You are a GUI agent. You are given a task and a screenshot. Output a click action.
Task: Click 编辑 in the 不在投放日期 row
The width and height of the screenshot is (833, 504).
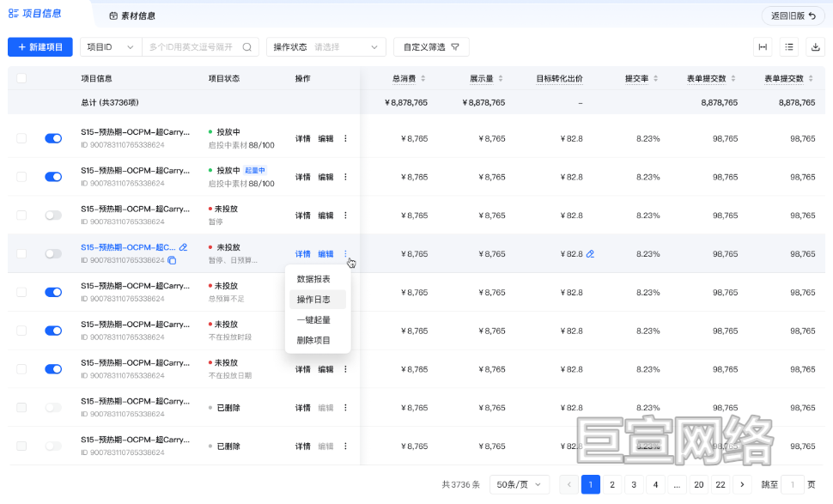tap(325, 369)
